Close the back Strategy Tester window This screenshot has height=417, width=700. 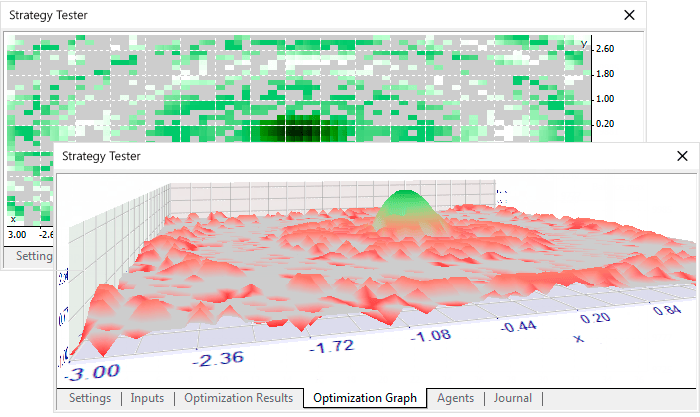629,15
